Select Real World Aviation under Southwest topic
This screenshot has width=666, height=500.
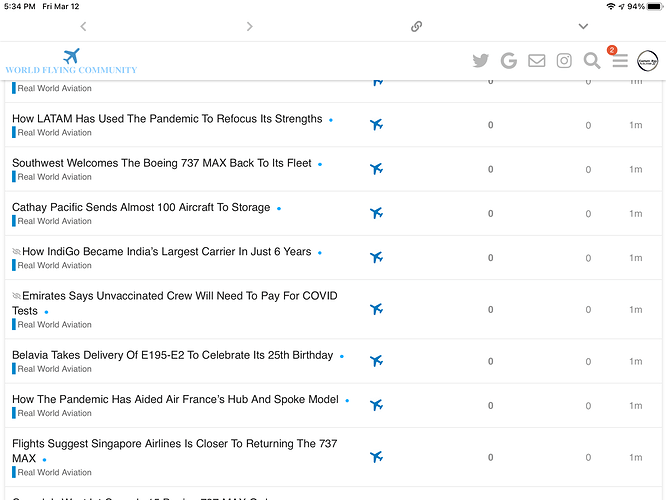(52, 177)
